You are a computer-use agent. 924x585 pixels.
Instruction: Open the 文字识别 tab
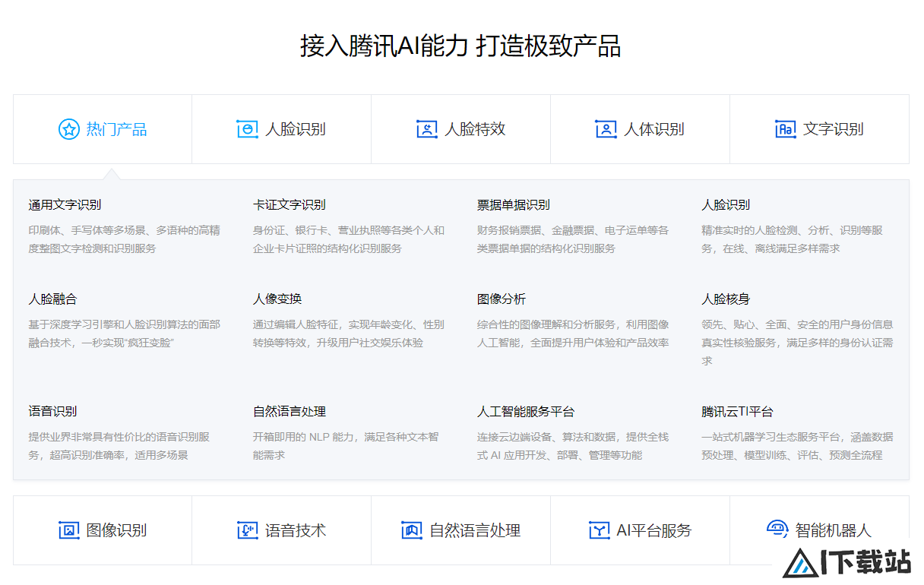click(820, 129)
